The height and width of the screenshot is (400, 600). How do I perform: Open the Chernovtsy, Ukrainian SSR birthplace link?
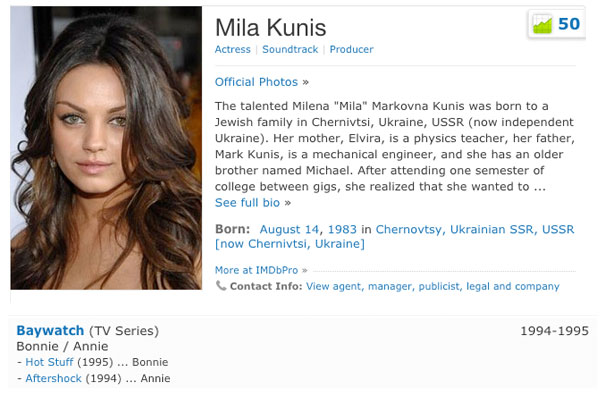(x=475, y=229)
